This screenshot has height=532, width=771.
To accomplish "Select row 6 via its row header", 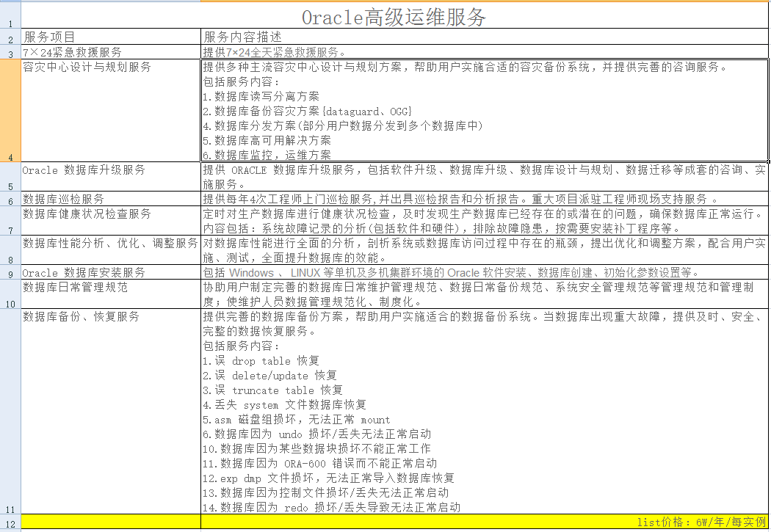I will click(10, 199).
